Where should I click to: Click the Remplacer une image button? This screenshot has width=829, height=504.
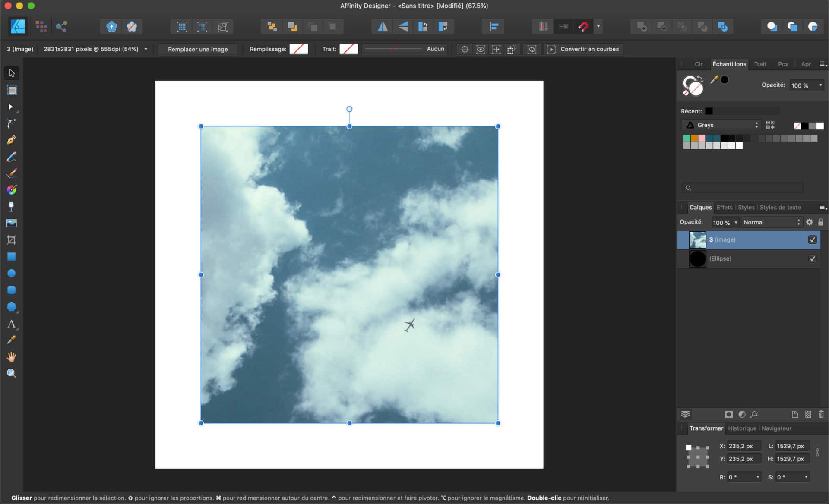coord(197,49)
